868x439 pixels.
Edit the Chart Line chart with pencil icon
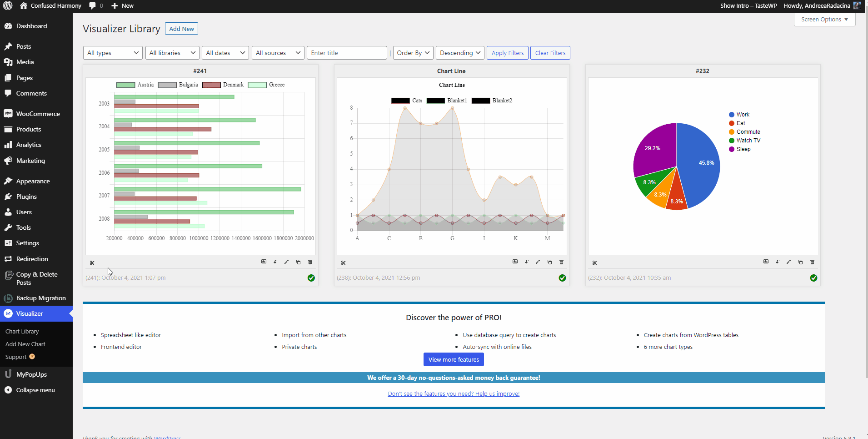click(x=538, y=262)
